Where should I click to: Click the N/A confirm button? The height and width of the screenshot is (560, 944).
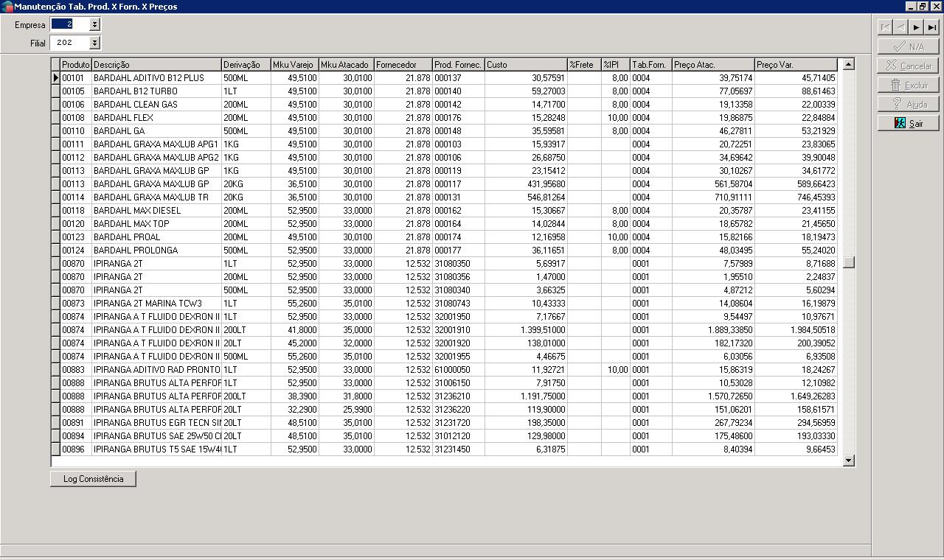coord(908,46)
